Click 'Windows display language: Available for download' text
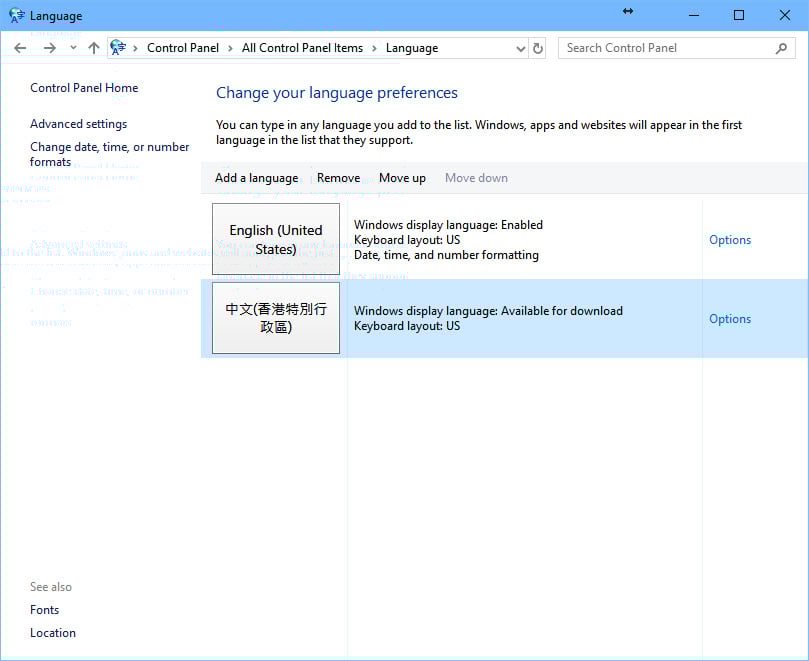Viewport: 809px width, 661px height. tap(488, 311)
